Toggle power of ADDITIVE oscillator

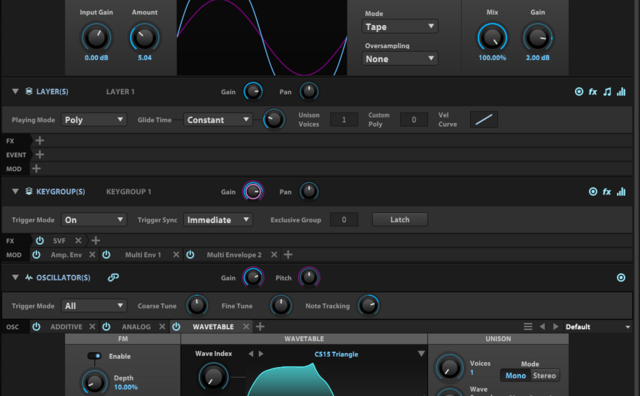coord(36,327)
